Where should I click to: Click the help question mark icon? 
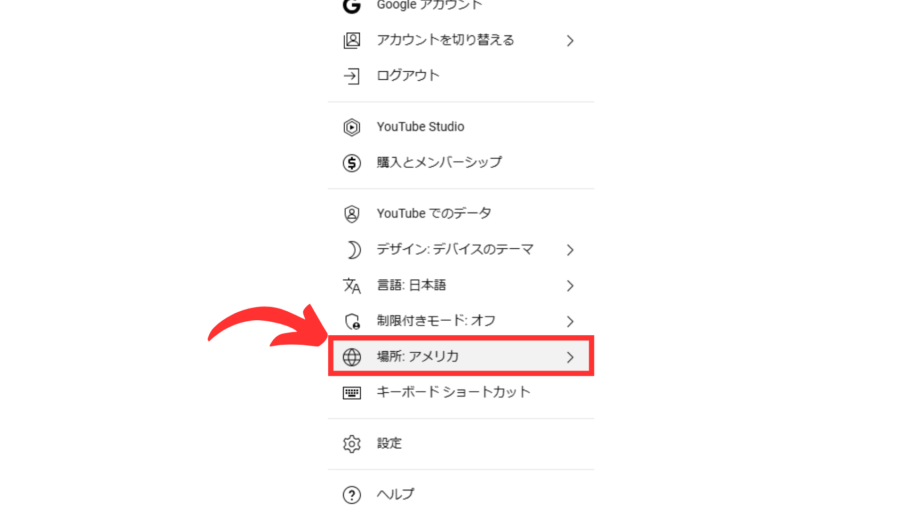351,495
